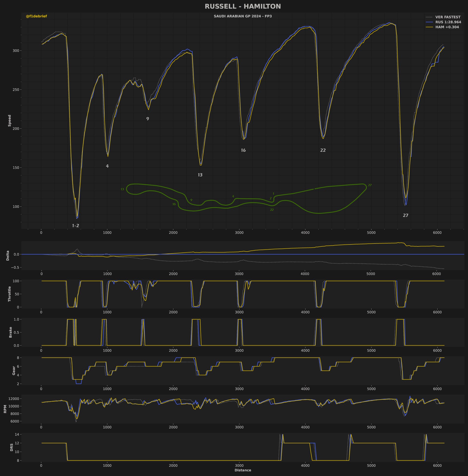468x476 pixels.
Task: Click the @f1debrief watermark text
Action: [x=36, y=16]
